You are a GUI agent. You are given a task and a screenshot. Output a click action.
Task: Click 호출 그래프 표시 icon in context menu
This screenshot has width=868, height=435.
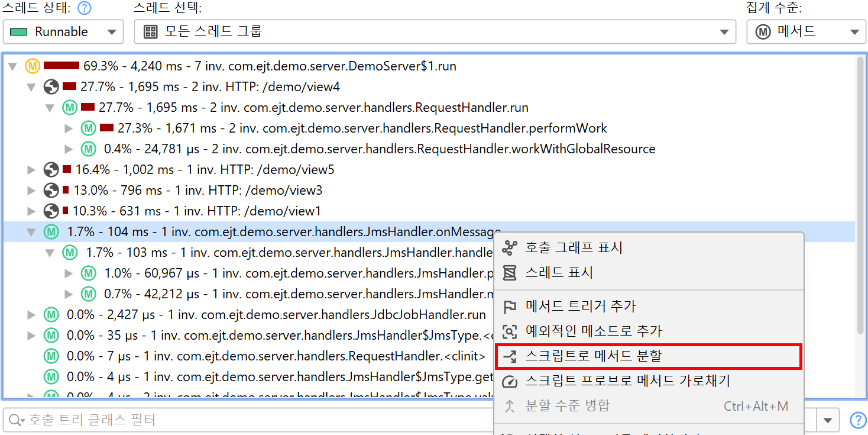tap(509, 248)
